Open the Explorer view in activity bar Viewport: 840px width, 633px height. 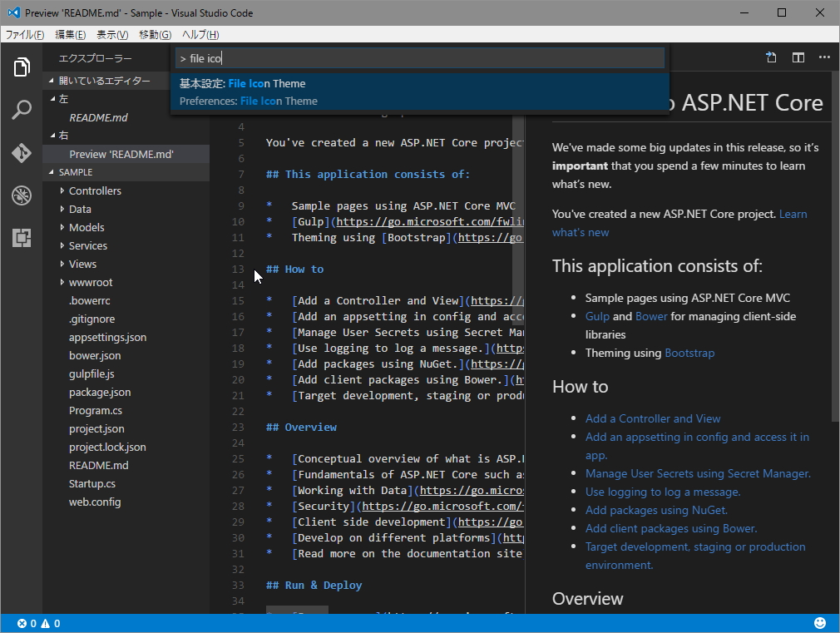point(22,67)
